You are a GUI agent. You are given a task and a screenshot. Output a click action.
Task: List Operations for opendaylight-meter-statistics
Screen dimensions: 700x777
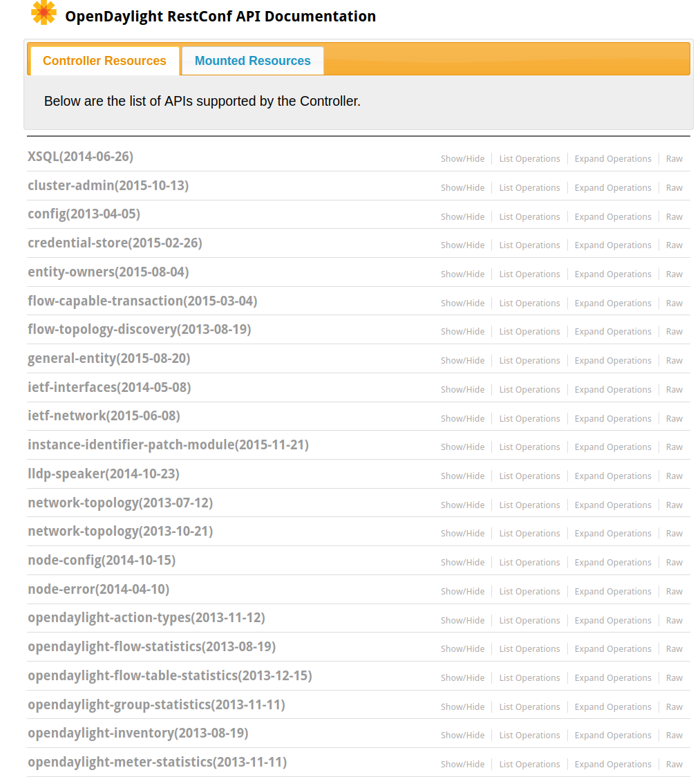[x=529, y=765]
